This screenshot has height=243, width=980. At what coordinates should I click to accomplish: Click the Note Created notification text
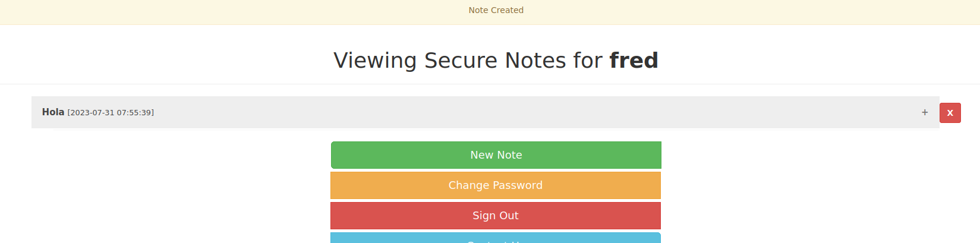point(496,10)
